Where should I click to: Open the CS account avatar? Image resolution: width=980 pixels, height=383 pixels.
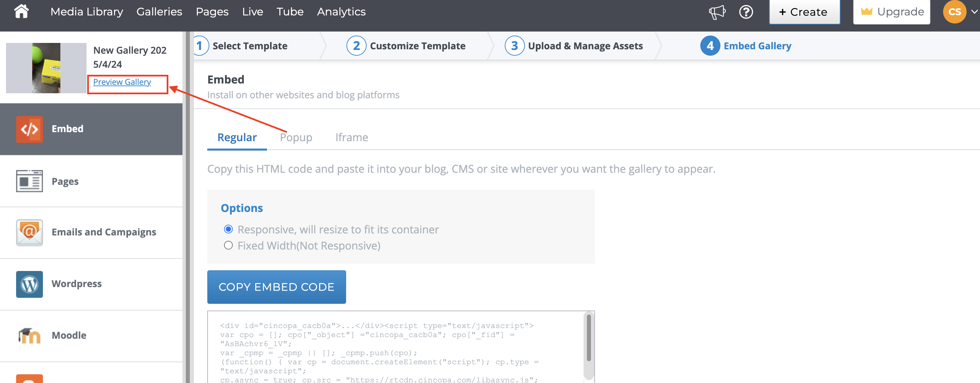click(955, 12)
